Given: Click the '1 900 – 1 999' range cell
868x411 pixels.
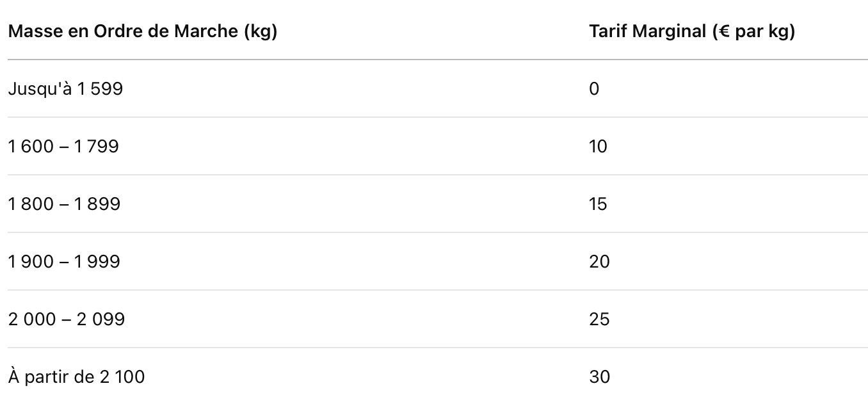Looking at the screenshot, I should tap(64, 261).
